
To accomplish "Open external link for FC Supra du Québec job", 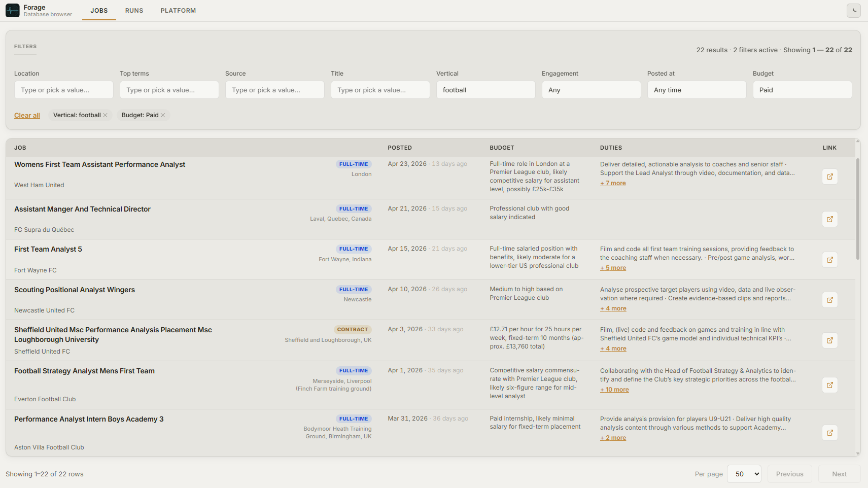I will pos(830,219).
